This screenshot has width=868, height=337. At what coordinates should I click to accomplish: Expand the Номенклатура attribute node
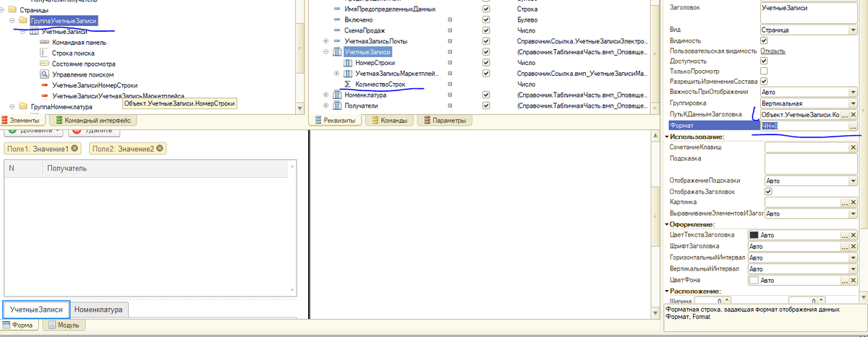326,95
